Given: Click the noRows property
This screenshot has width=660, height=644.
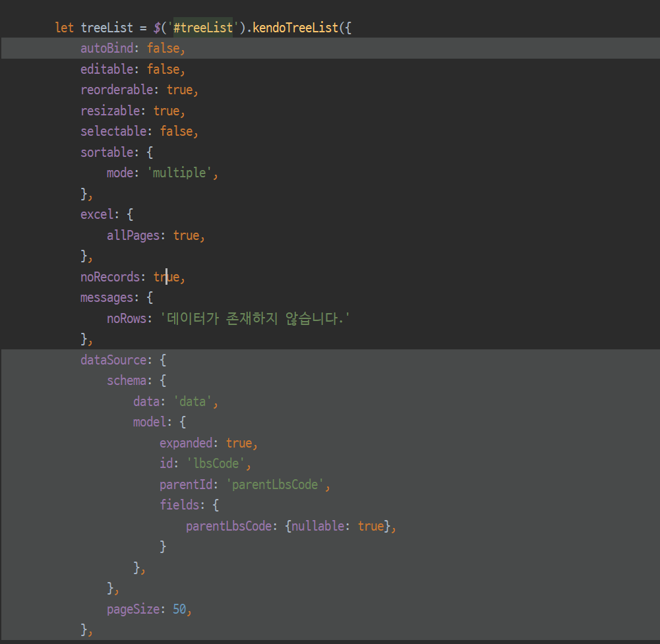Looking at the screenshot, I should pos(127,318).
